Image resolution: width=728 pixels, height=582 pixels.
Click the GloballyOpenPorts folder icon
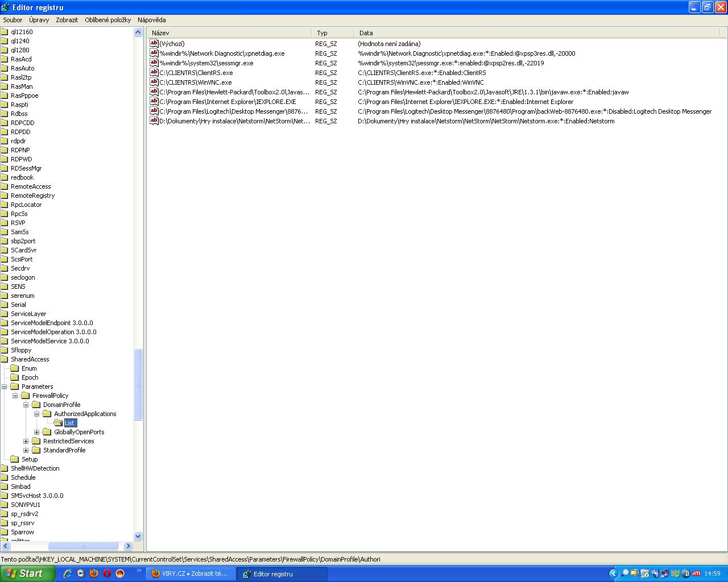(47, 432)
